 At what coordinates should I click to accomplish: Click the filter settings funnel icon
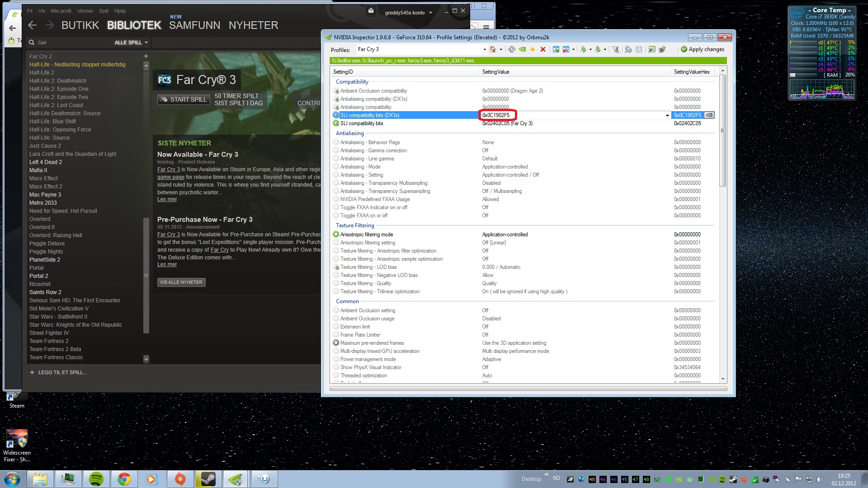tap(615, 49)
